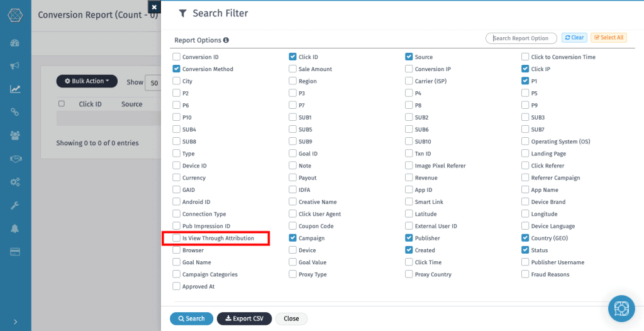The height and width of the screenshot is (331, 644).
Task: Enable the Is View Through Attribution checkbox
Action: (177, 238)
